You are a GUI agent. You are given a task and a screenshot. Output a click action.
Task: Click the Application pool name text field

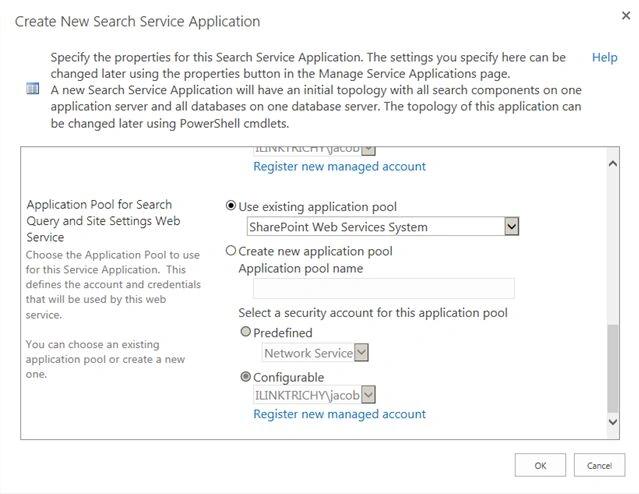click(x=383, y=288)
